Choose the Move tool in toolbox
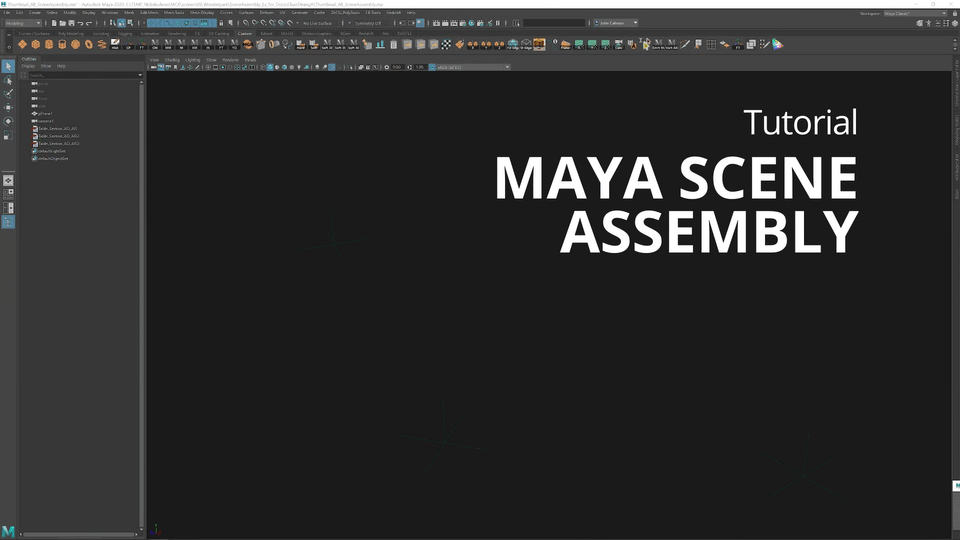Screen dimensions: 960x540 point(8,107)
